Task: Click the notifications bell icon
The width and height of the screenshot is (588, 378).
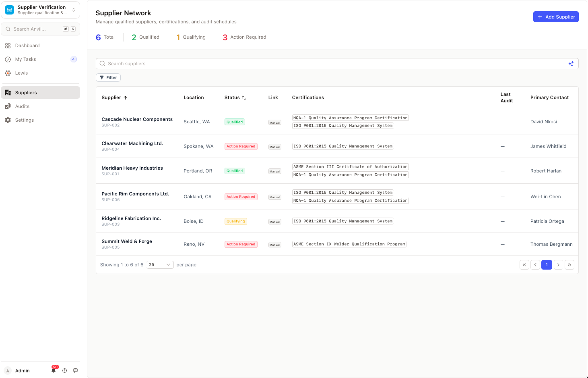Action: click(x=54, y=370)
